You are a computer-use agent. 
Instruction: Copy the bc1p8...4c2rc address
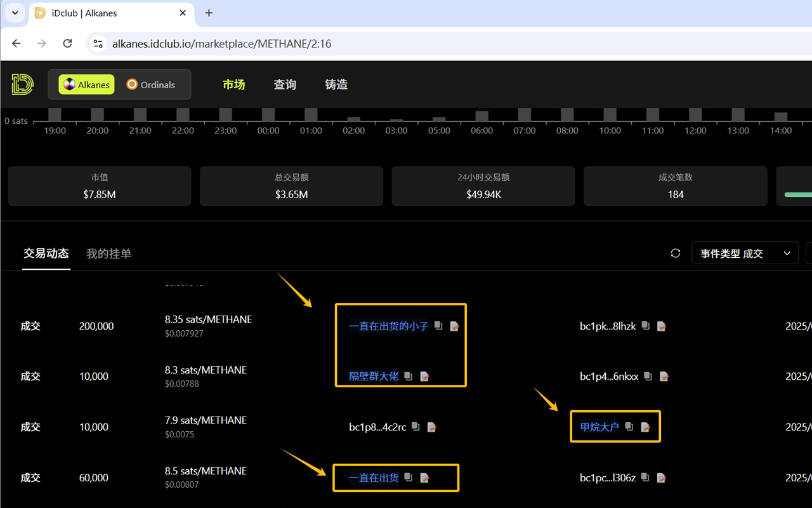[416, 427]
